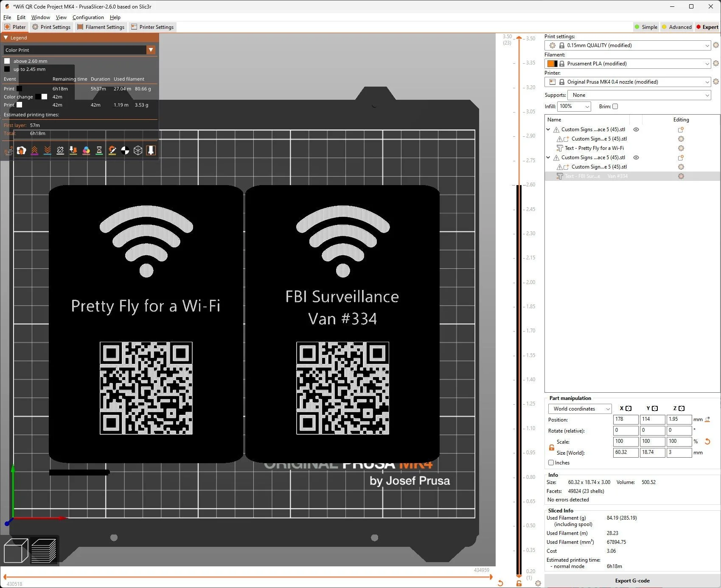Screen dimensions: 721x588
Task: Open filament preset gear icon
Action: pyautogui.click(x=716, y=63)
